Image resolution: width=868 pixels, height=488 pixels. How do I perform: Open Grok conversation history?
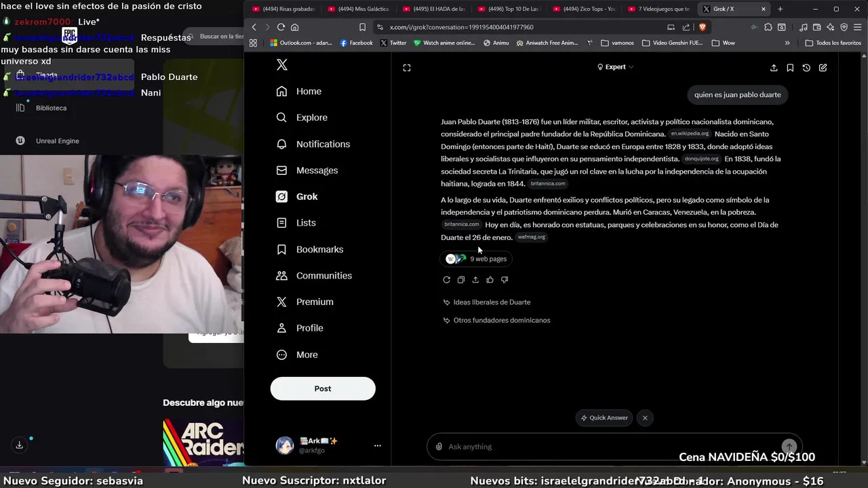[x=806, y=68]
